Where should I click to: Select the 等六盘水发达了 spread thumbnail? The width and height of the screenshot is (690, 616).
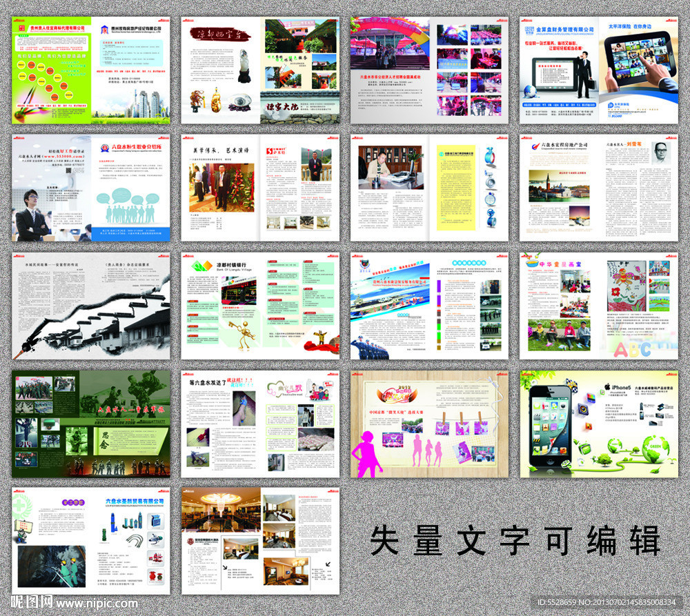[x=260, y=424]
